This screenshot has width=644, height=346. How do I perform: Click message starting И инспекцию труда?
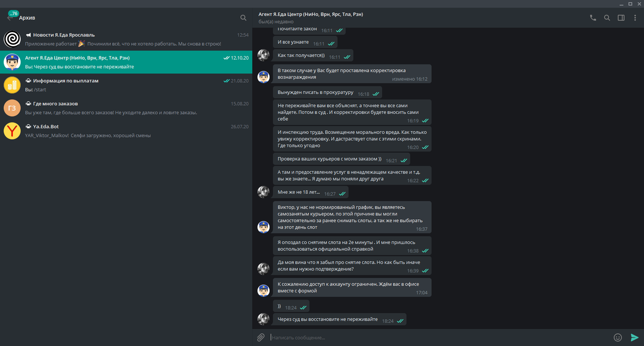[x=352, y=139]
